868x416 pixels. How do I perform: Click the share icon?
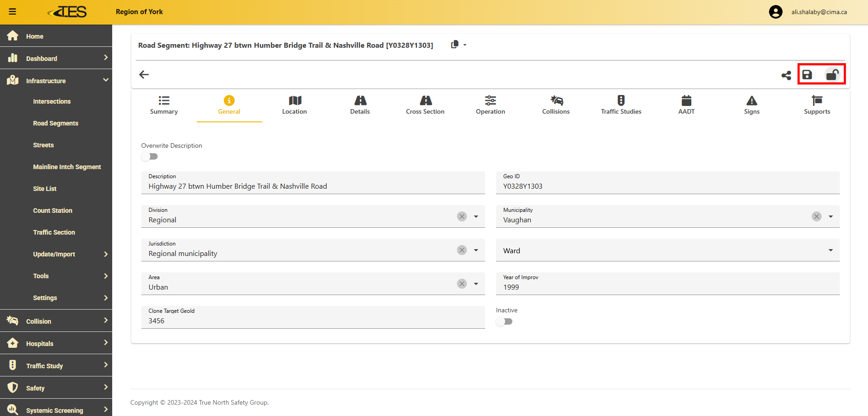786,75
